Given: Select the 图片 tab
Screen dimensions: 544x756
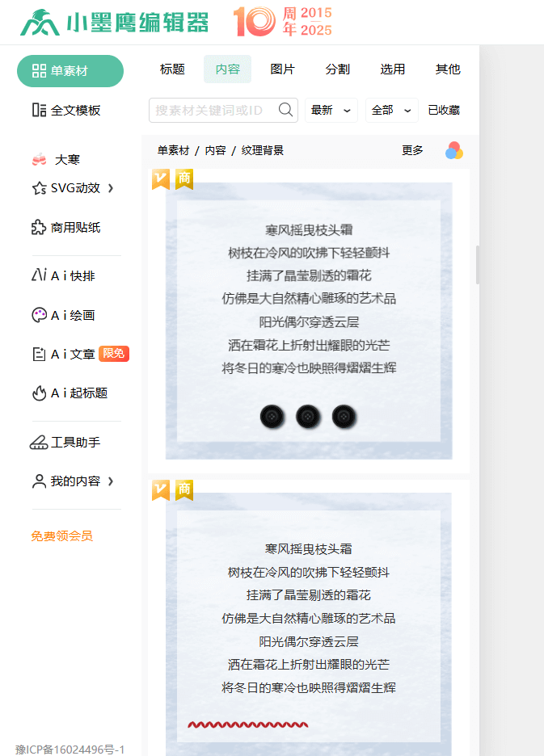Looking at the screenshot, I should [282, 69].
